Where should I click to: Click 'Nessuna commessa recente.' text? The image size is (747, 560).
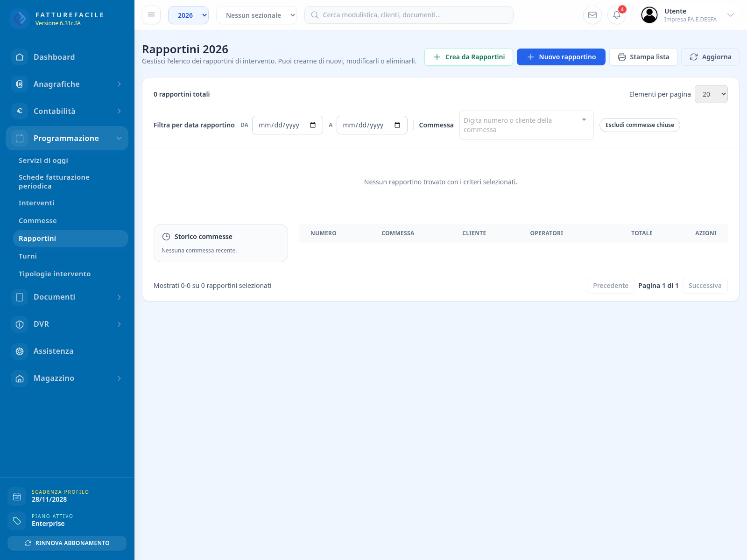[199, 251]
